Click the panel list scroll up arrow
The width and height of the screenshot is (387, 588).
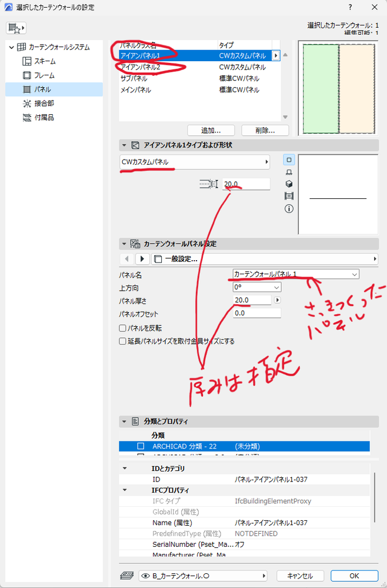point(285,55)
